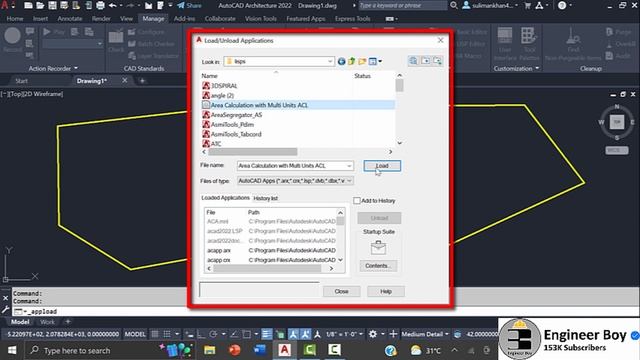This screenshot has width=640, height=360.
Task: Expand the Customization panel dropdown
Action: [537, 68]
